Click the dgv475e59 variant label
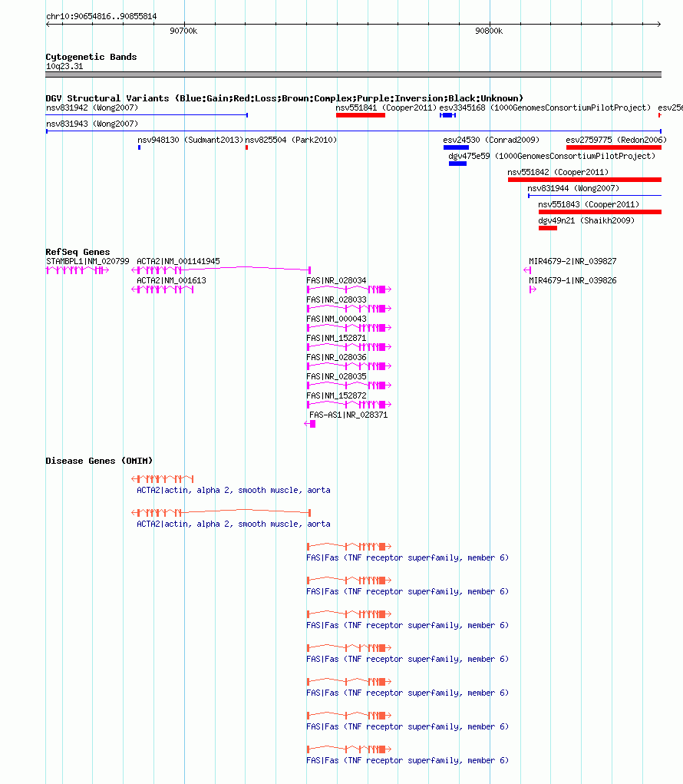The image size is (683, 784). [x=552, y=156]
